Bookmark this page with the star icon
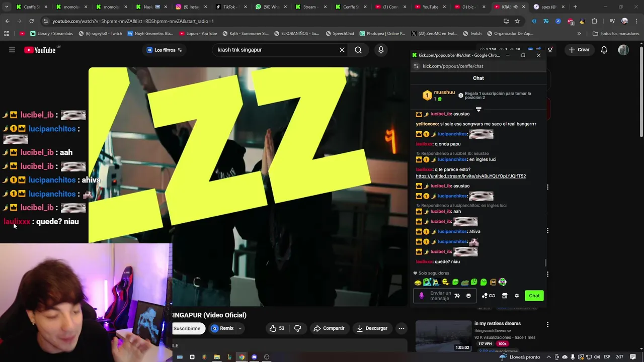 517,21
